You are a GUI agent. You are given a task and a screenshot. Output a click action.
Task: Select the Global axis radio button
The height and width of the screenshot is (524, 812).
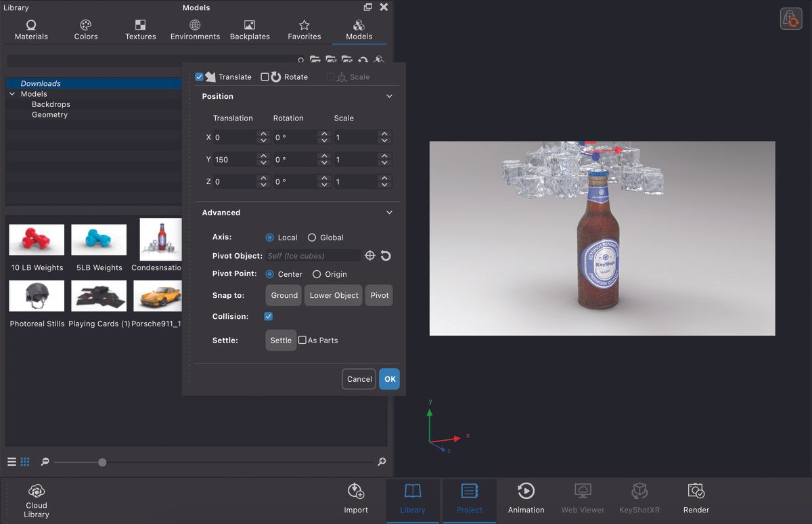click(x=312, y=237)
